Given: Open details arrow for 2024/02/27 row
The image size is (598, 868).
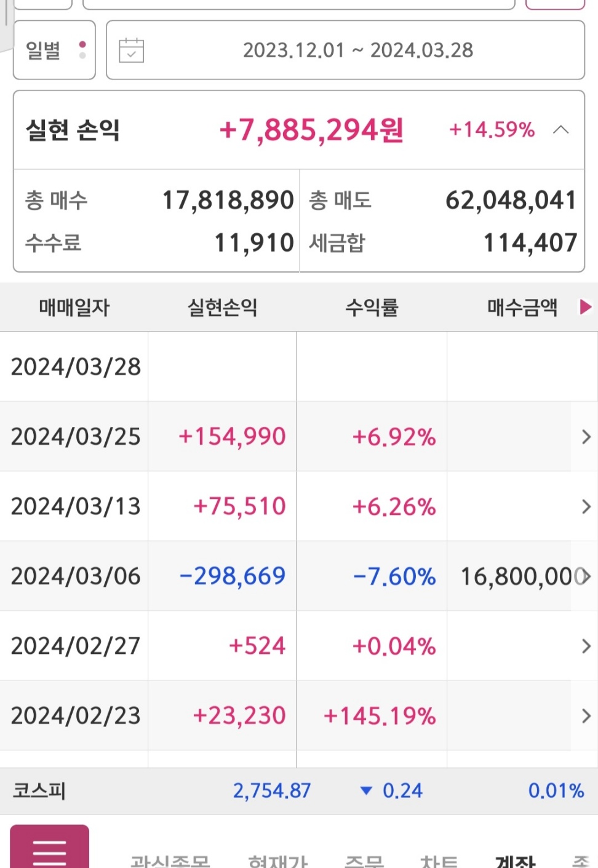Looking at the screenshot, I should pyautogui.click(x=586, y=646).
